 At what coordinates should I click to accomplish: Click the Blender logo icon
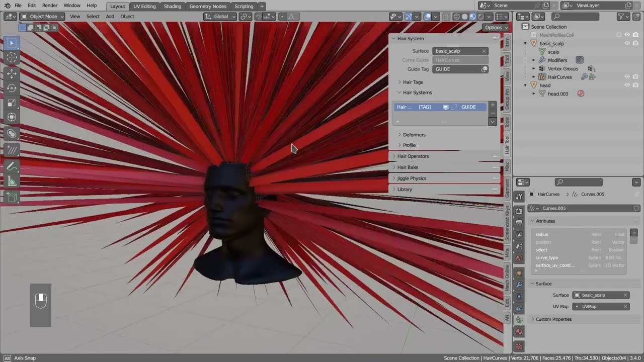coord(7,6)
